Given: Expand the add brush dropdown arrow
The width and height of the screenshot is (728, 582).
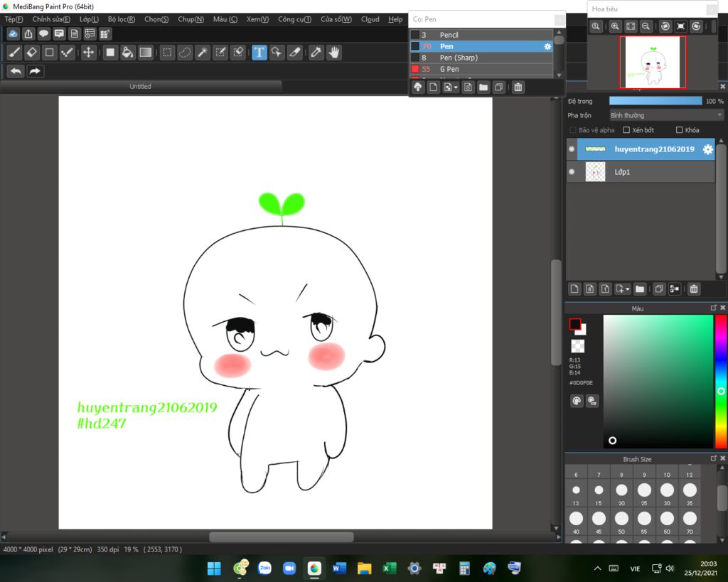Looking at the screenshot, I should pyautogui.click(x=456, y=87).
